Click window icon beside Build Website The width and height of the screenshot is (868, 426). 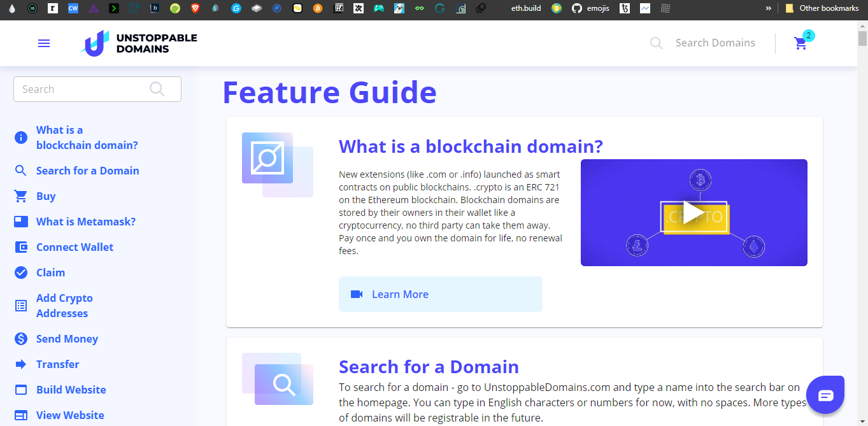pos(21,390)
